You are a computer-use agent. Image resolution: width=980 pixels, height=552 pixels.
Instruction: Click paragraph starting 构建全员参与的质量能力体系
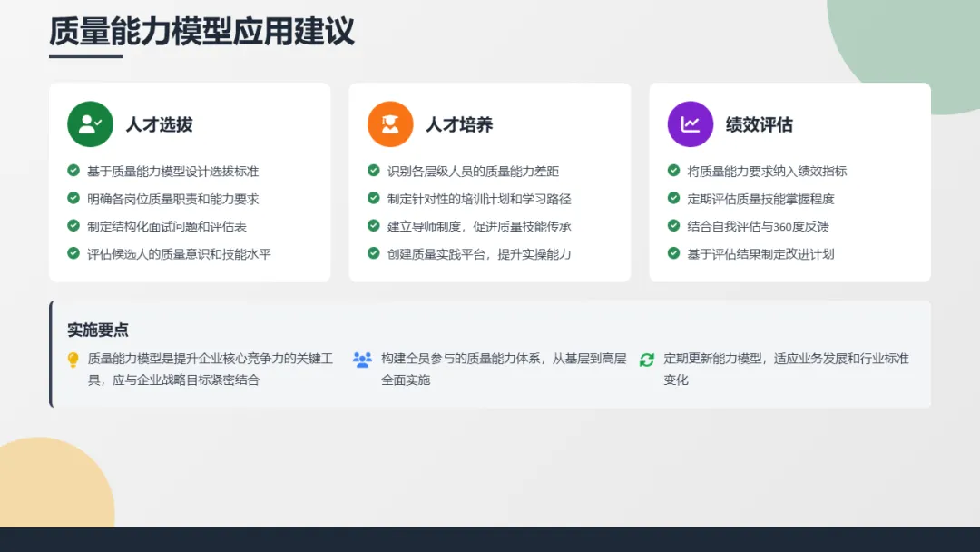coord(504,369)
